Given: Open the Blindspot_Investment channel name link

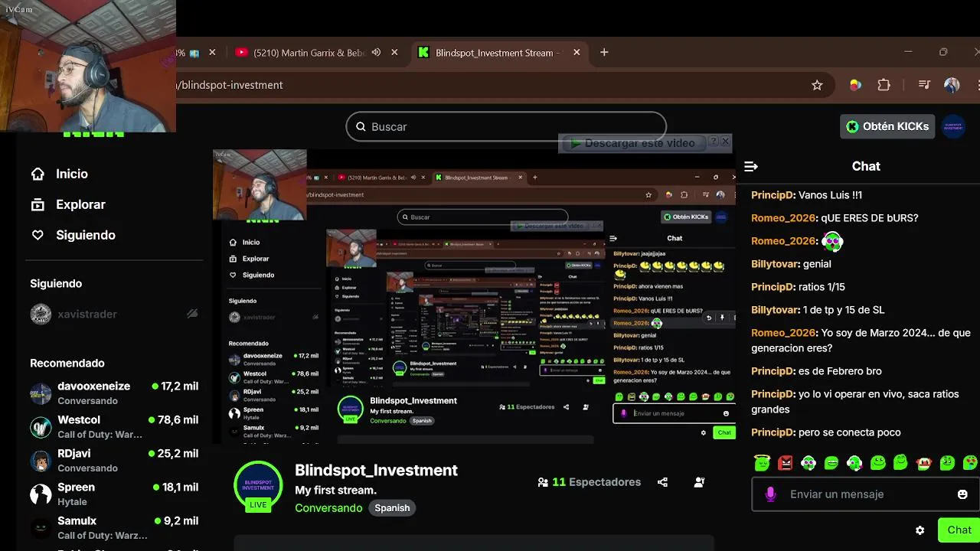Looking at the screenshot, I should pyautogui.click(x=376, y=470).
